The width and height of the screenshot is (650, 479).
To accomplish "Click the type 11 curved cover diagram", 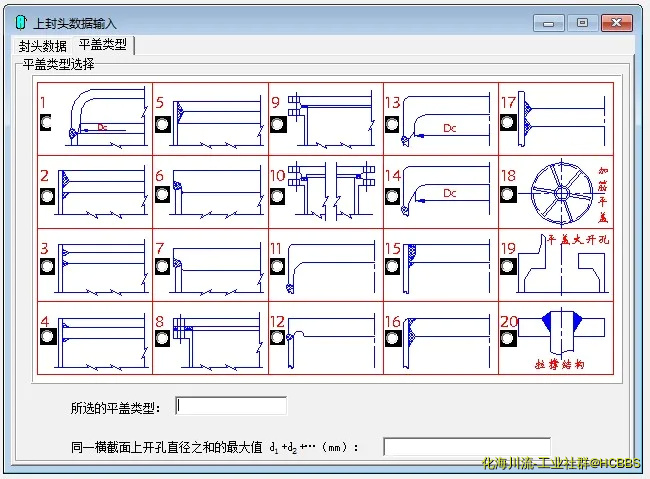I will [330, 267].
